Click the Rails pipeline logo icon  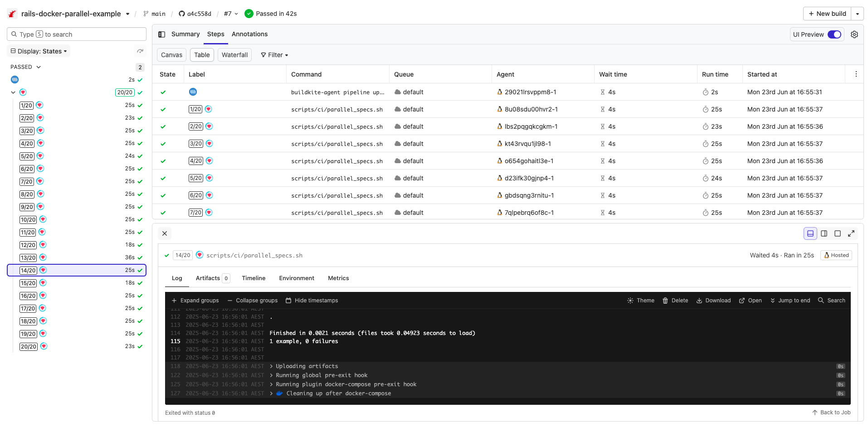12,14
